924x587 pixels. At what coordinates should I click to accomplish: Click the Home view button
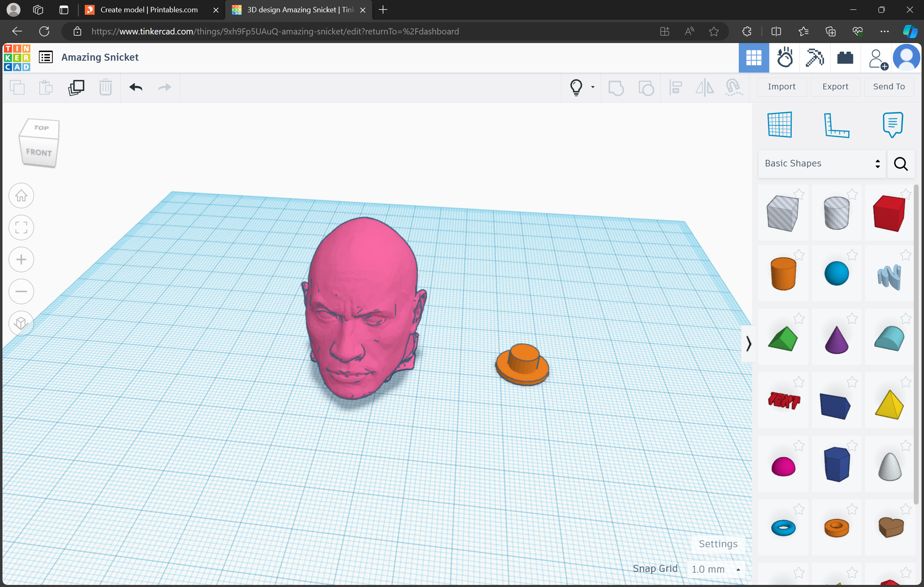coord(21,196)
